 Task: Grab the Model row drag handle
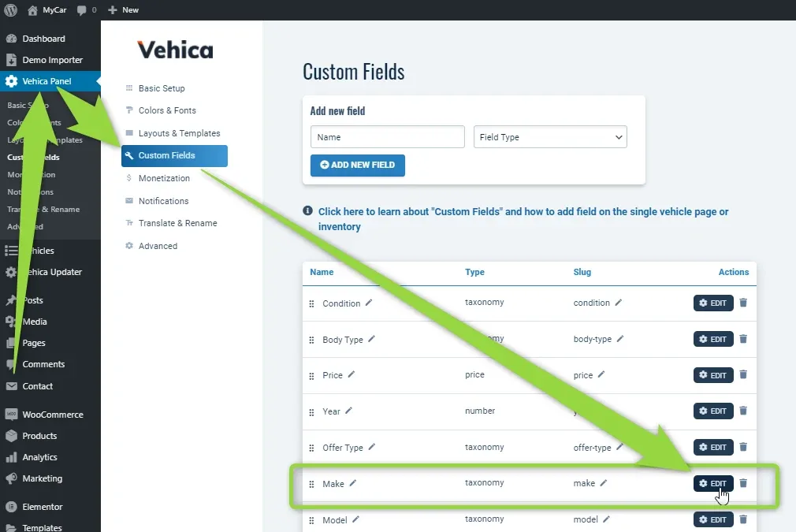click(x=311, y=520)
